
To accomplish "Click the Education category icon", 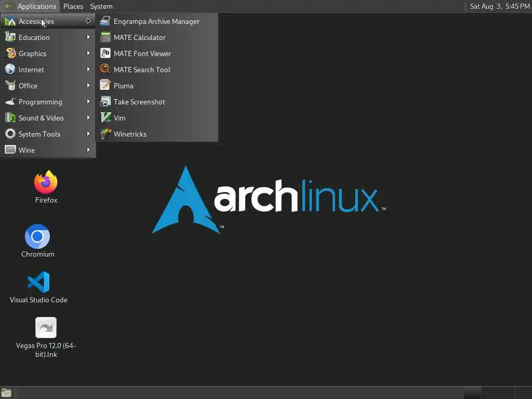I will (x=10, y=37).
